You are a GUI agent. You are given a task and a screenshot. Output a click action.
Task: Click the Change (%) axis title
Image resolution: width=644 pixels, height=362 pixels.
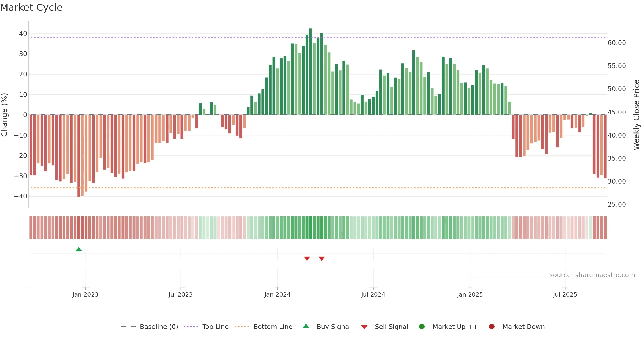(x=4, y=115)
